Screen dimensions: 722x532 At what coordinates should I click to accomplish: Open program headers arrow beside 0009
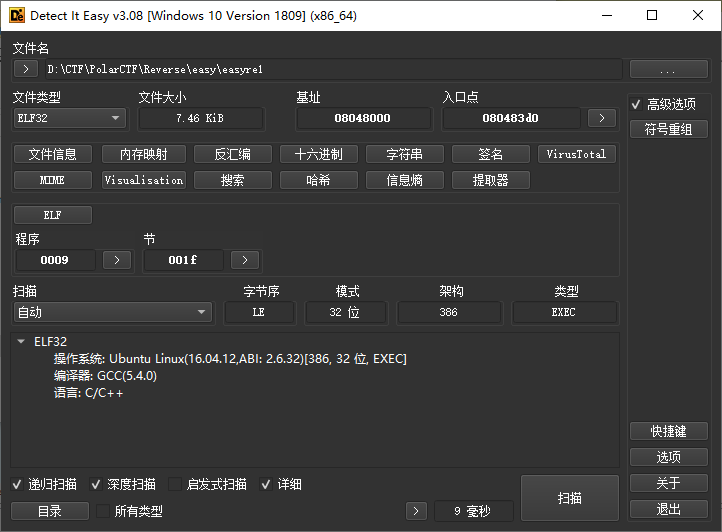point(117,260)
